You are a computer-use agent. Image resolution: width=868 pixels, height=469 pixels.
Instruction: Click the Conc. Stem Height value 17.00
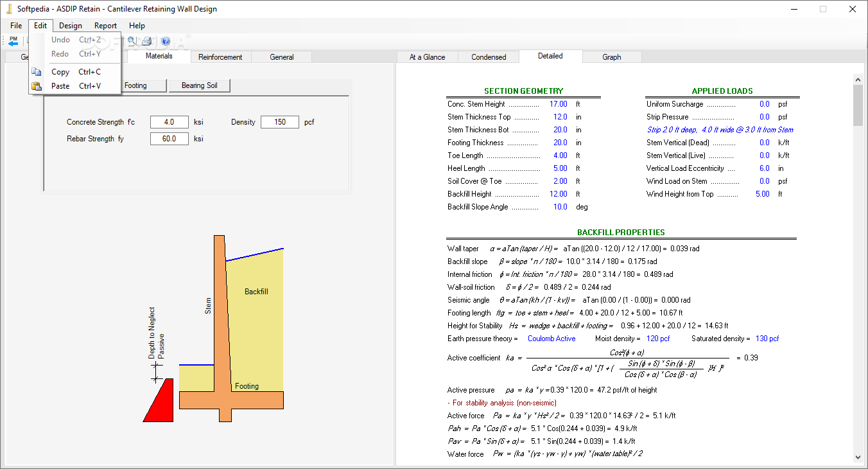point(559,104)
